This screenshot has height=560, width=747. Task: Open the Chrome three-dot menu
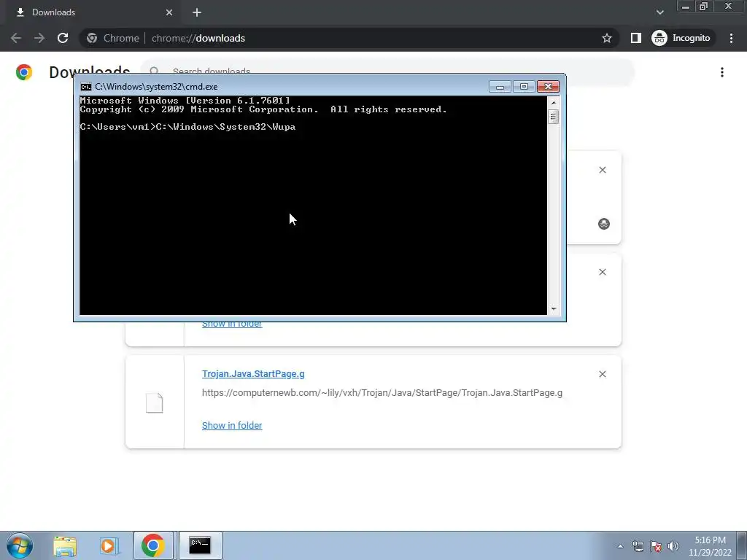(x=731, y=38)
